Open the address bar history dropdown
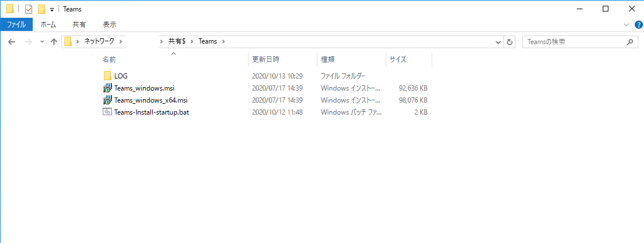 (498, 42)
